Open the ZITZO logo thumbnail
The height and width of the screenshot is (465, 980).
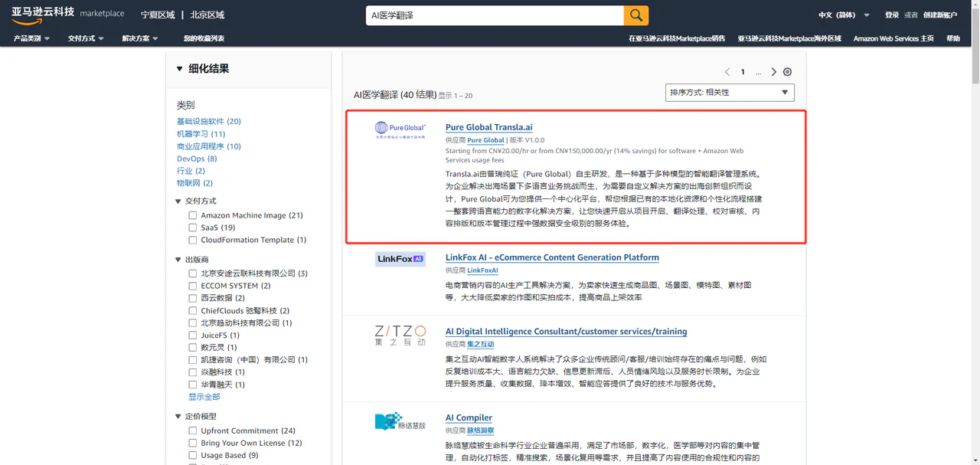(x=400, y=336)
